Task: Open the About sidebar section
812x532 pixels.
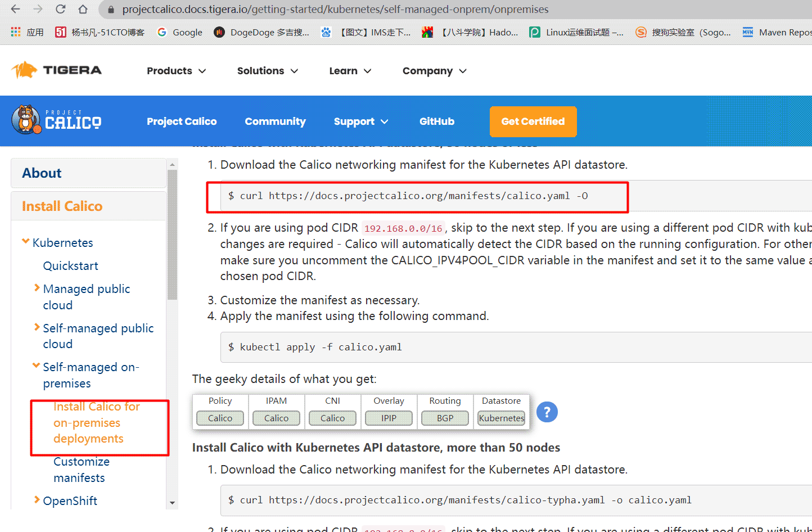Action: coord(88,173)
